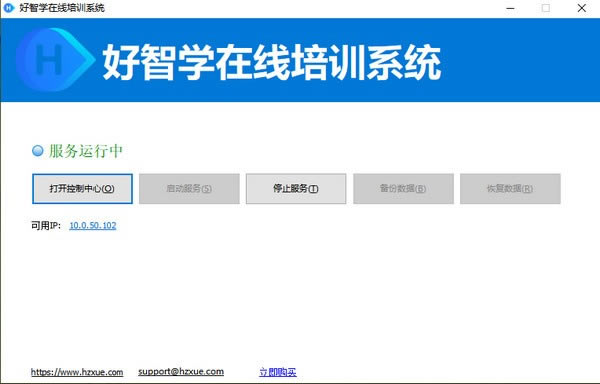
Task: Close the training system window
Action: [582, 8]
